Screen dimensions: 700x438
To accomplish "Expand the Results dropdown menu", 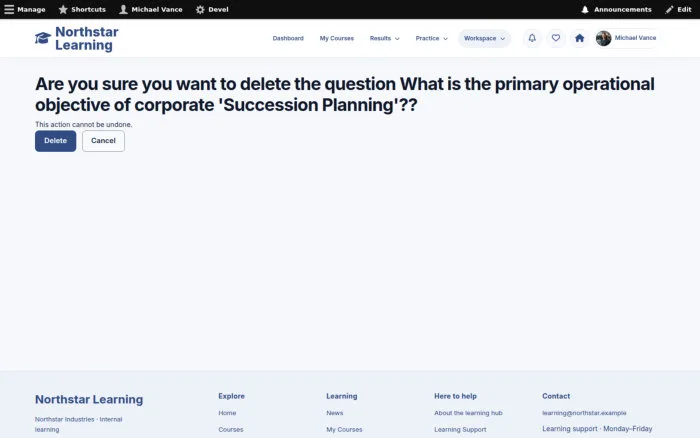I will (384, 38).
